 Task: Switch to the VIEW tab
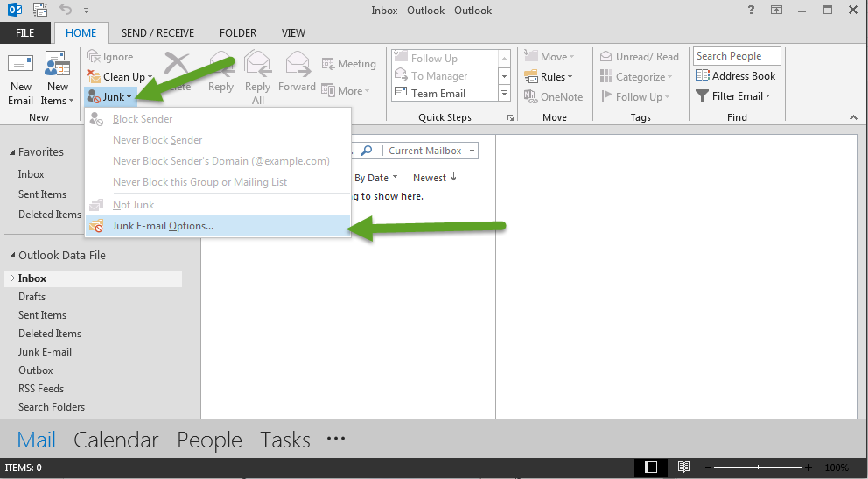click(293, 33)
